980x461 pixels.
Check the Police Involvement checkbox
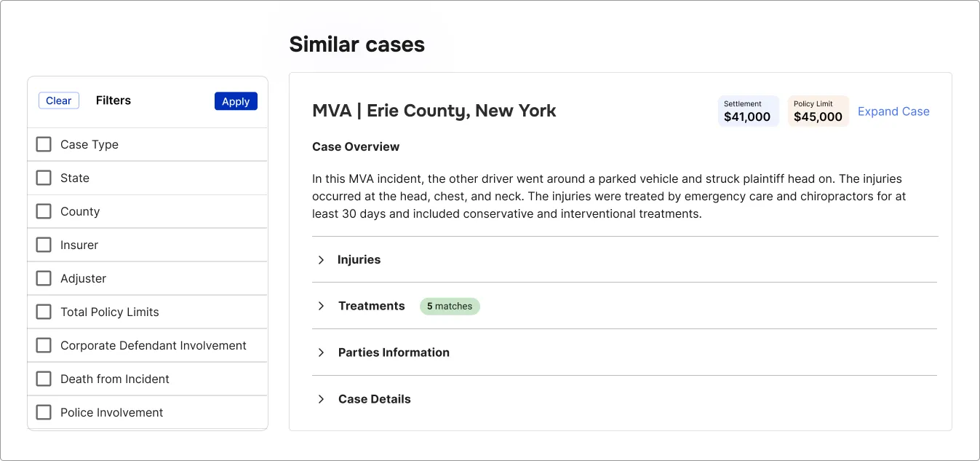coord(44,412)
